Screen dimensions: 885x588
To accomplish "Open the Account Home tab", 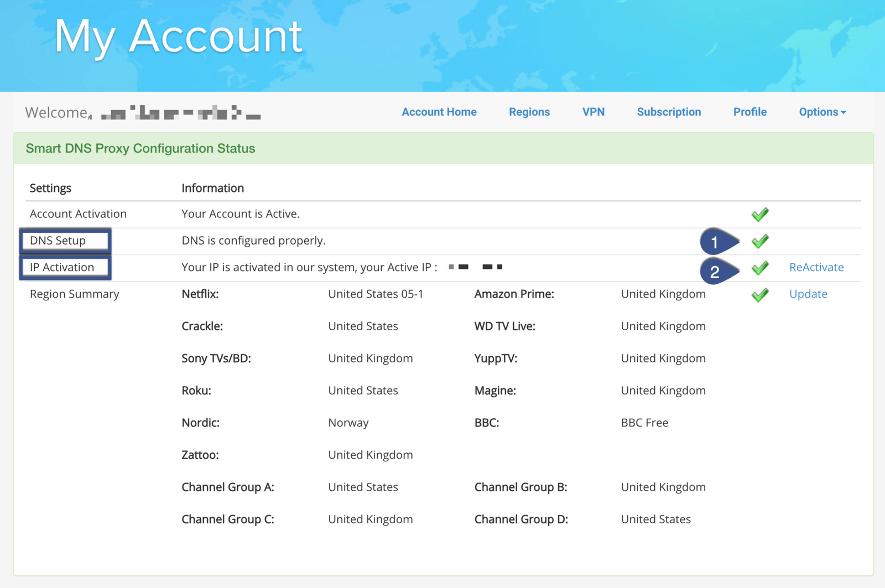I will coord(439,112).
